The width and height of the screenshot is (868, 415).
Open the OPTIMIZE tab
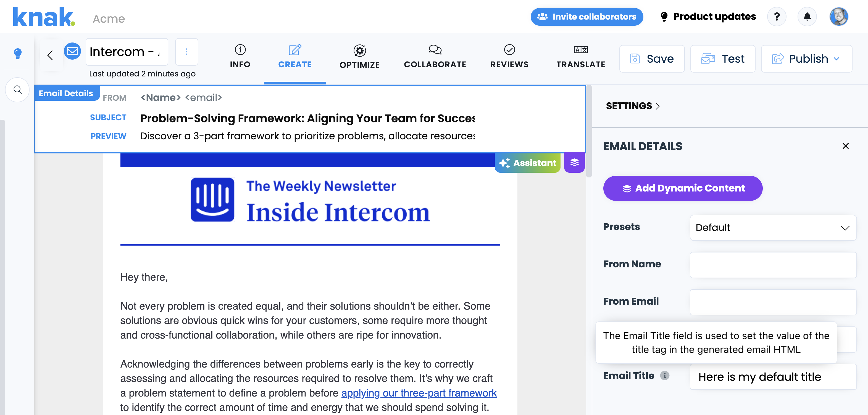pyautogui.click(x=359, y=57)
